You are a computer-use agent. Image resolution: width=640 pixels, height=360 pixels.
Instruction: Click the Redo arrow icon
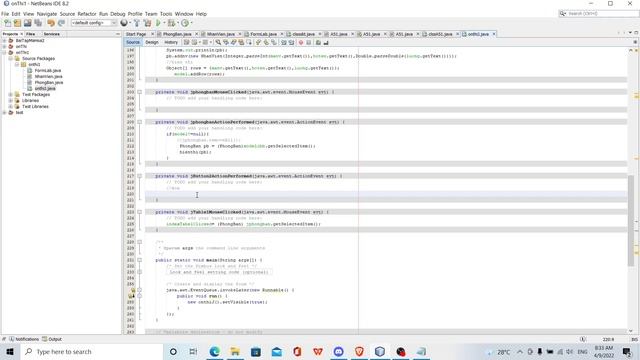[x=61, y=23]
